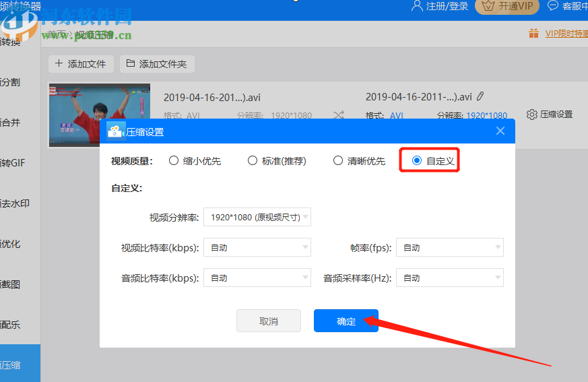Screen dimensions: 588x382
Task: Open the 视频比特率(kbps) dropdown
Action: tap(257, 247)
